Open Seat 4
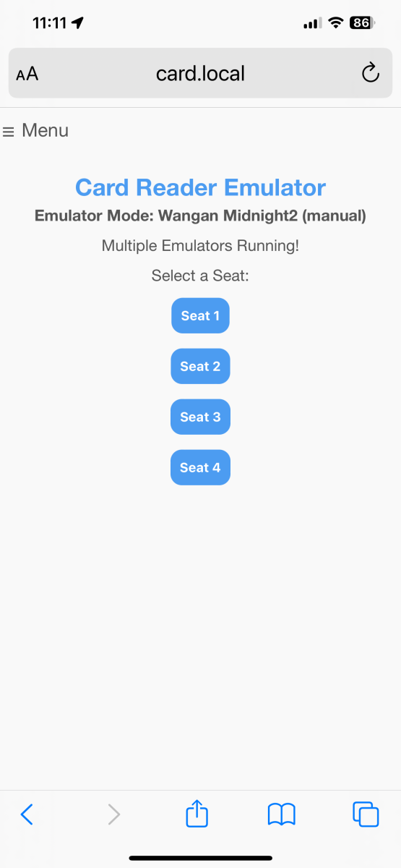Image resolution: width=401 pixels, height=868 pixels. click(200, 467)
